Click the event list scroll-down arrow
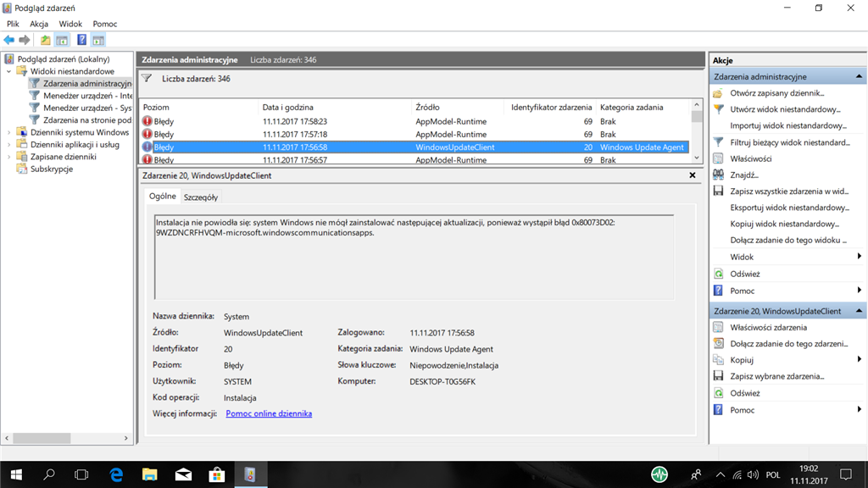Image resolution: width=868 pixels, height=488 pixels. 697,158
